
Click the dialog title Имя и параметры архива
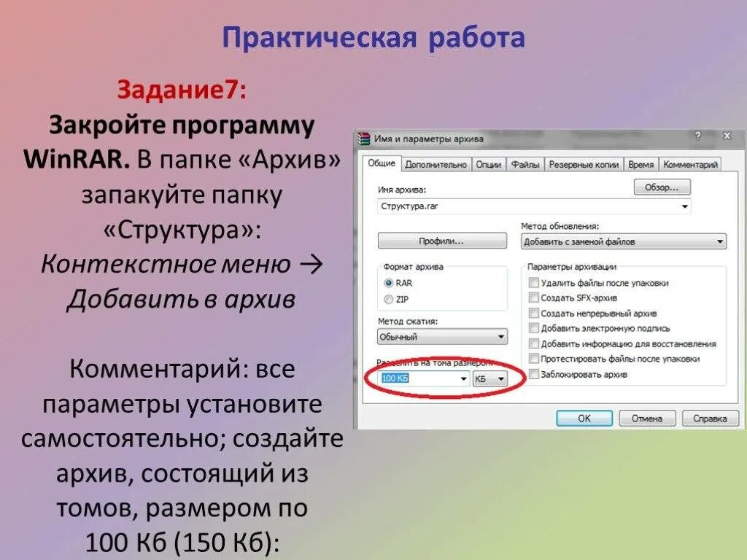(x=428, y=139)
